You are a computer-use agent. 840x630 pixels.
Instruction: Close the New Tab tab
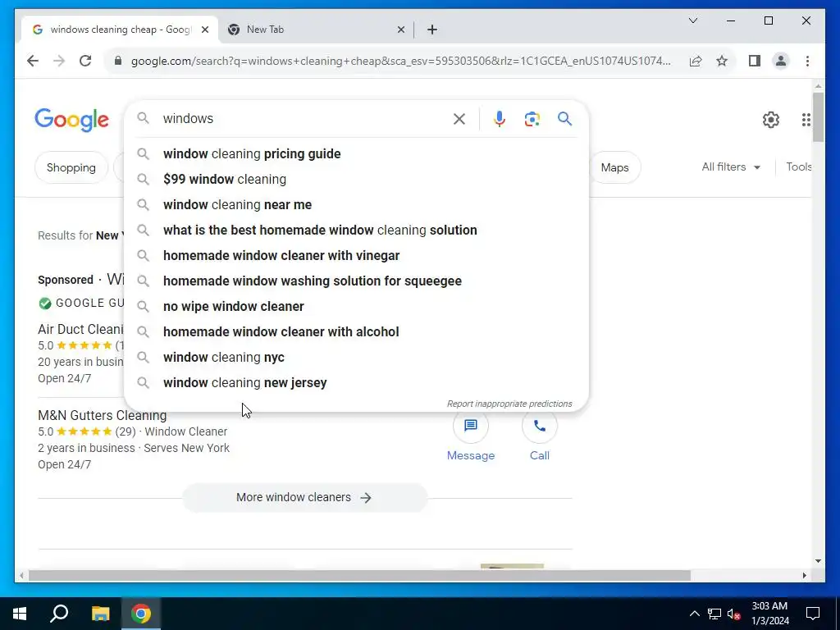400,30
